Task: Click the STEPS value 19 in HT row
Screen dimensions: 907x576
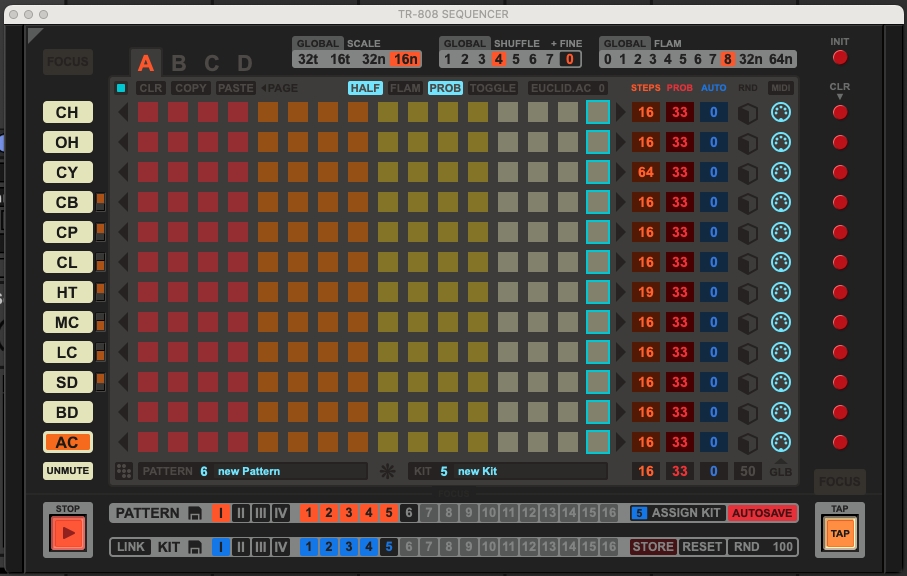Action: click(646, 293)
